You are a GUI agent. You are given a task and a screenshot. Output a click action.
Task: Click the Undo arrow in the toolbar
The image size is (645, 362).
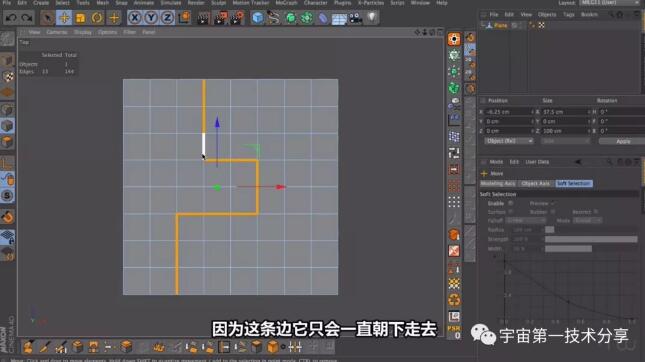pyautogui.click(x=11, y=18)
